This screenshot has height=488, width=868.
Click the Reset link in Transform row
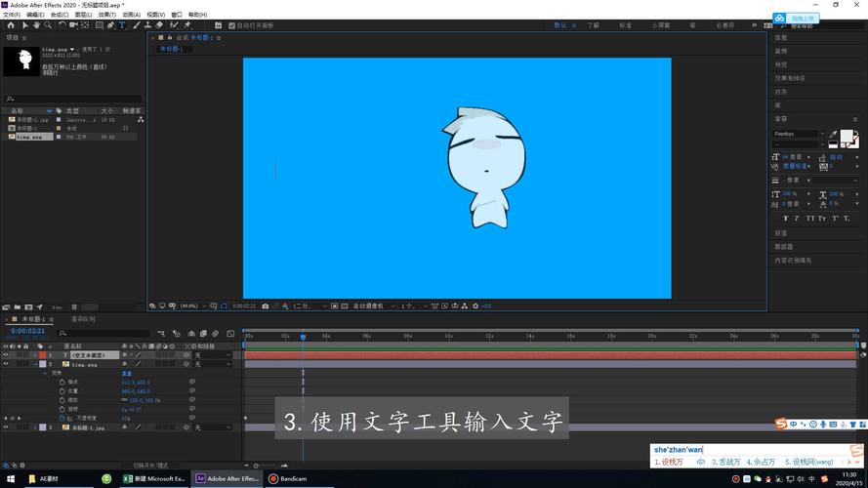[x=127, y=374]
